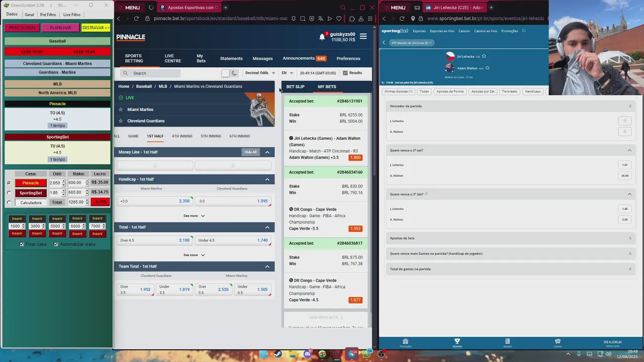
Task: Switch Pinnacle to dark mode moon icon
Action: click(234, 73)
